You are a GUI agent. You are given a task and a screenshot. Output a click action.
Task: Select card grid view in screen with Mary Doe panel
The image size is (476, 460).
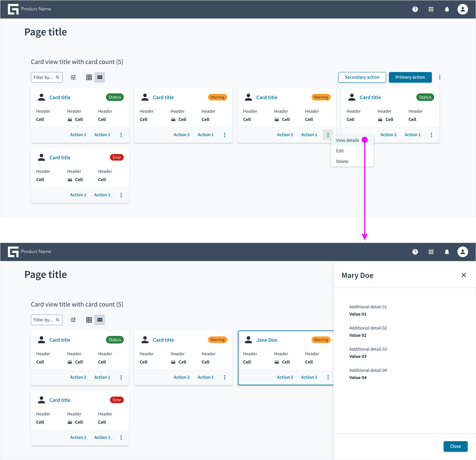[99, 320]
